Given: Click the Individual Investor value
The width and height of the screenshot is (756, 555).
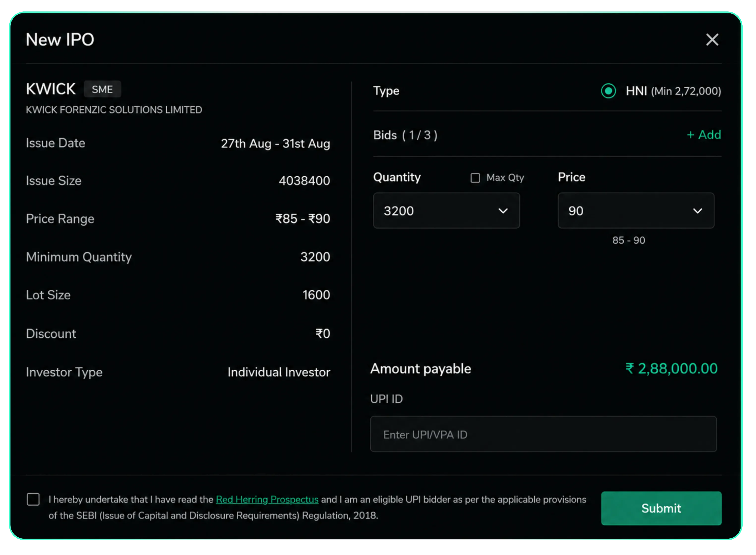Looking at the screenshot, I should [279, 372].
